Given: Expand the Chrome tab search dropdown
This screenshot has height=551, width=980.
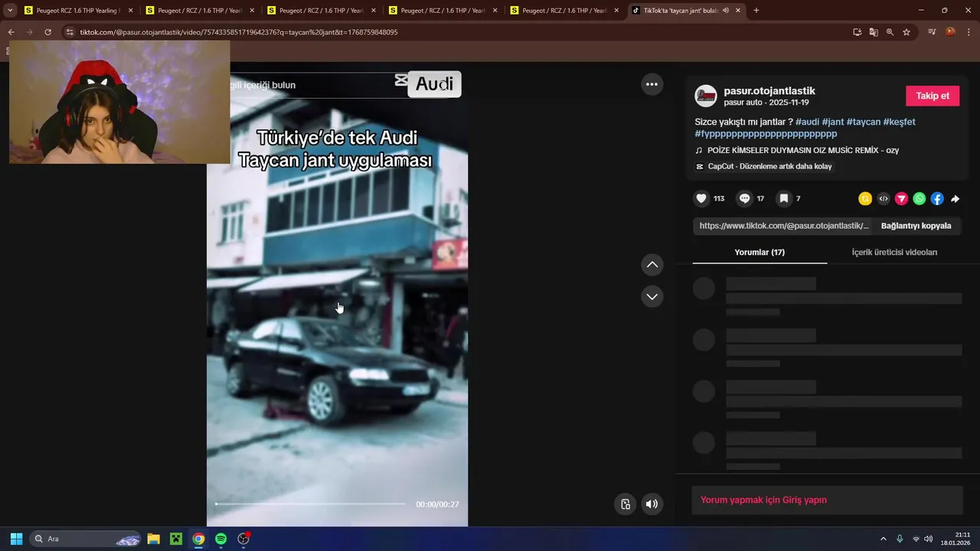Looking at the screenshot, I should point(10,11).
